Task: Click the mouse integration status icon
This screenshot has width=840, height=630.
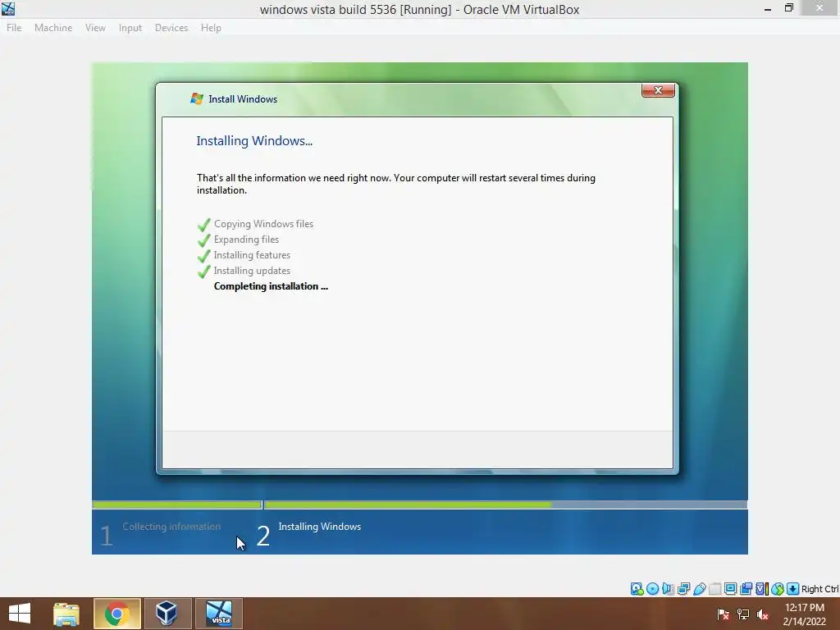Action: coord(778,589)
